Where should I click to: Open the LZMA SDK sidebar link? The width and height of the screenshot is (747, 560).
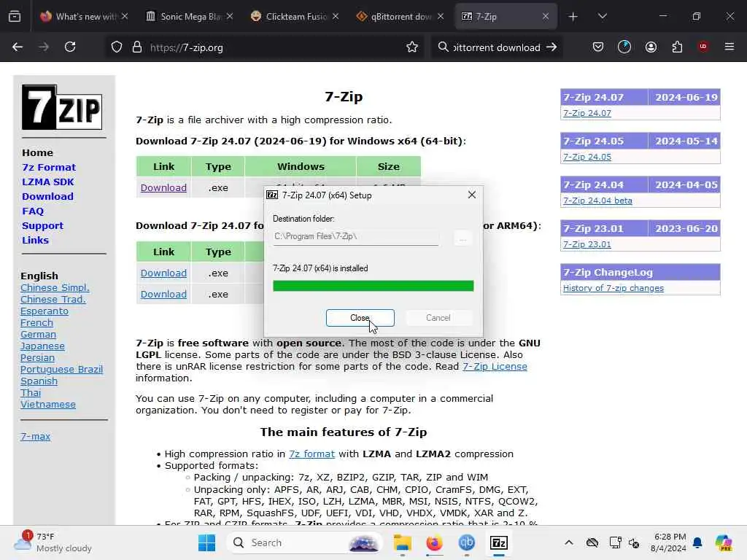point(47,182)
